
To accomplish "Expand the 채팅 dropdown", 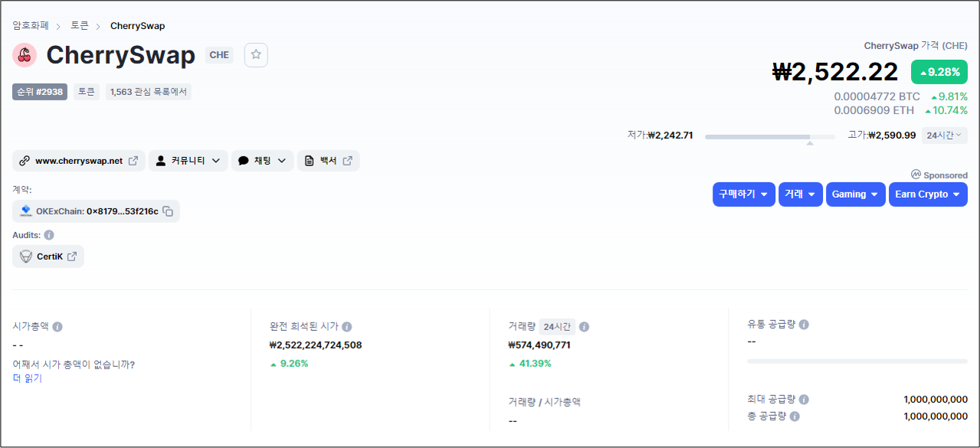I will [x=262, y=161].
